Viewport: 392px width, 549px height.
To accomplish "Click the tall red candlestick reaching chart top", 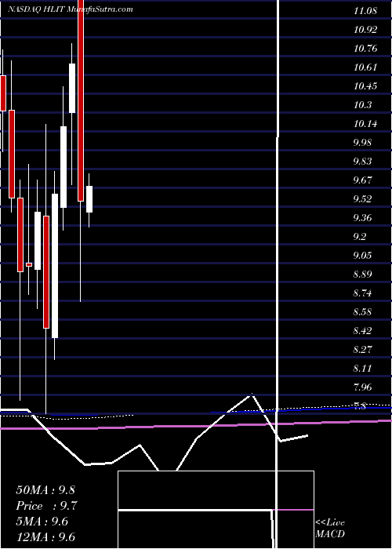I will (x=81, y=100).
